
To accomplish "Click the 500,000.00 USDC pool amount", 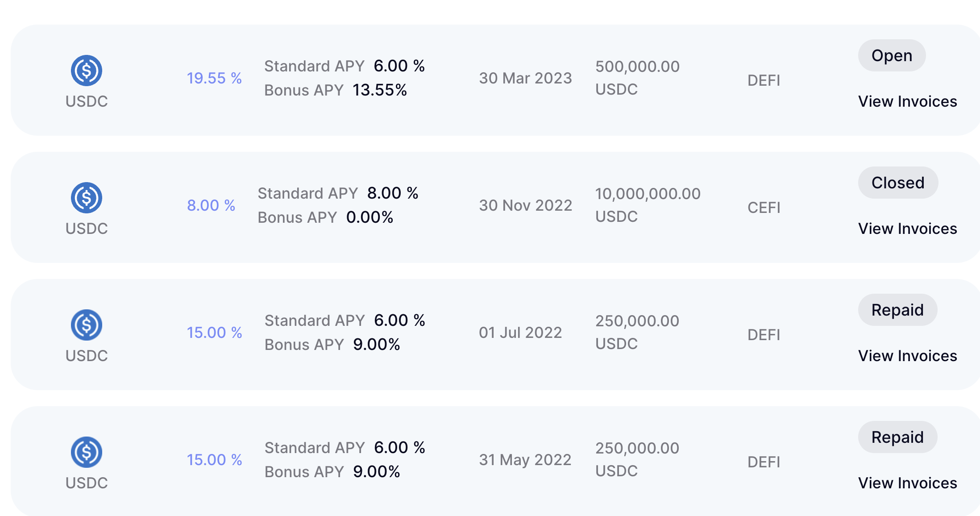I will [x=637, y=78].
